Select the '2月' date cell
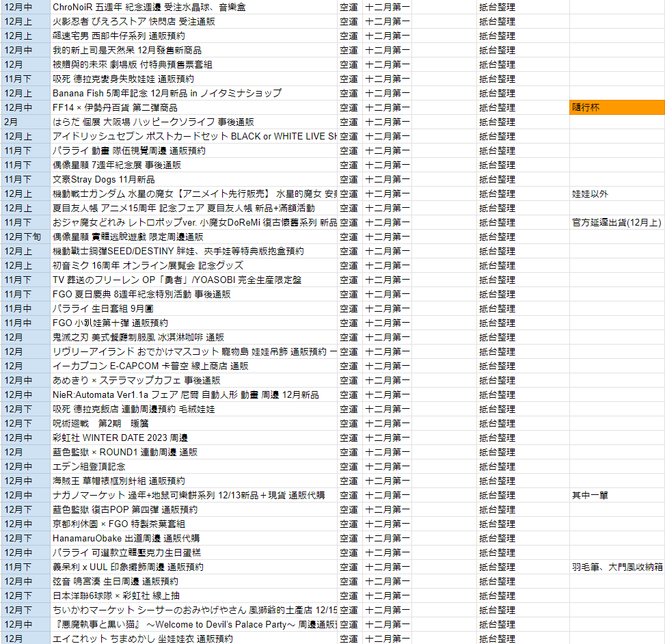 click(26, 122)
